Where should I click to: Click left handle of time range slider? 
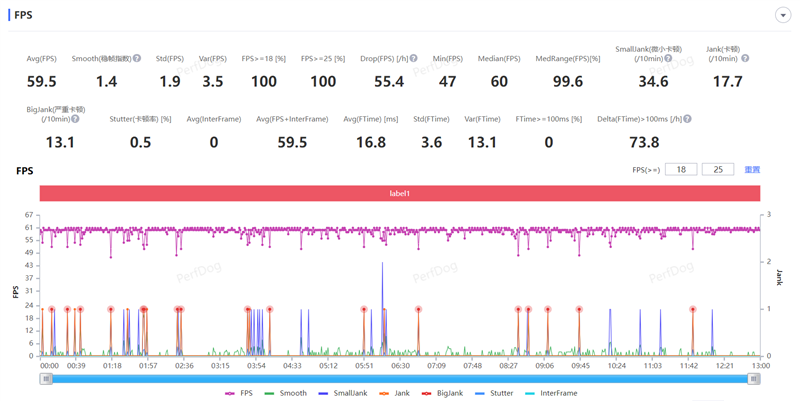point(46,379)
